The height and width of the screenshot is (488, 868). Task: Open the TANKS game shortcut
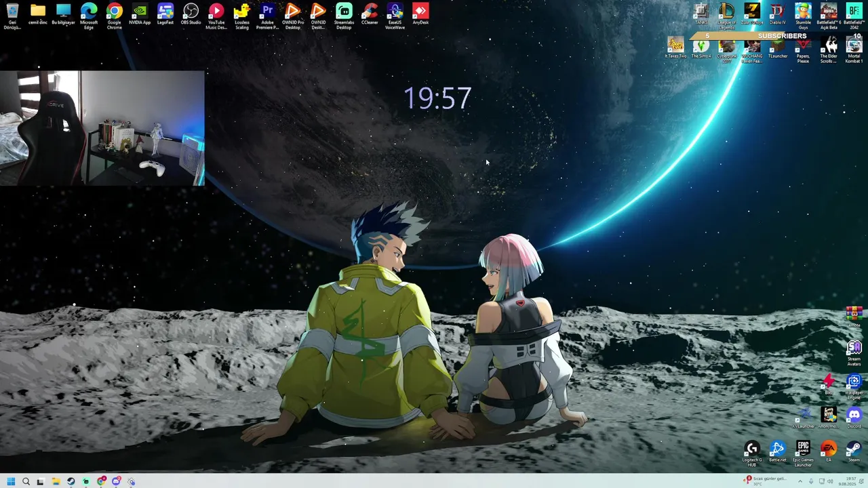701,14
